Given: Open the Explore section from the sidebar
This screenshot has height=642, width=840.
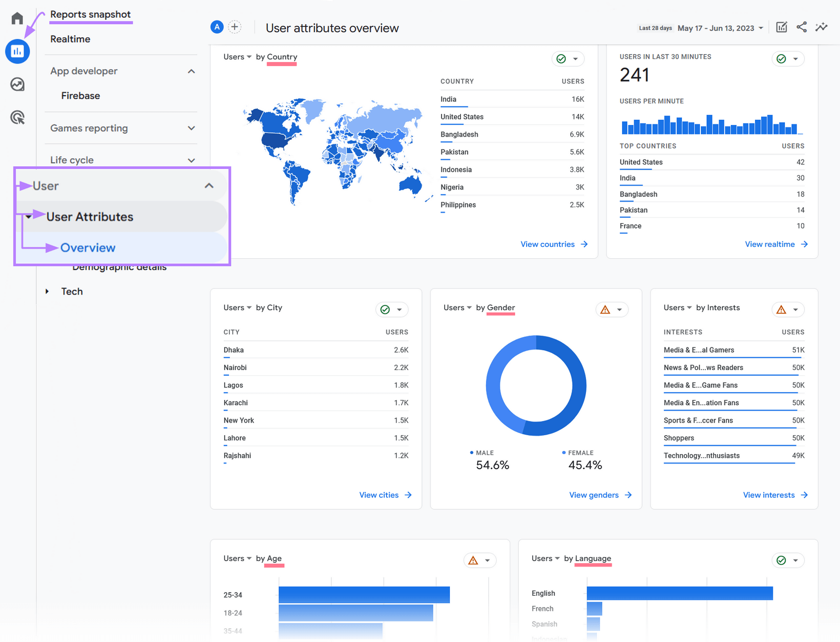Looking at the screenshot, I should (x=17, y=84).
